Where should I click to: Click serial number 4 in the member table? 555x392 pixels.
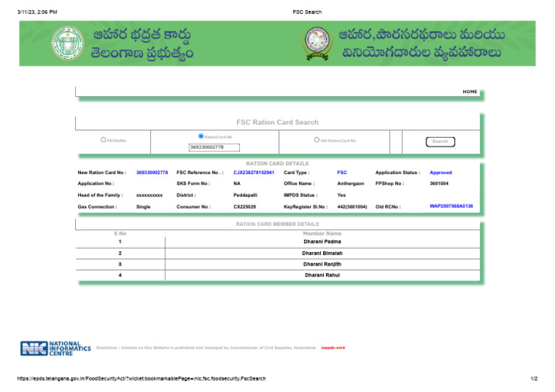[120, 275]
